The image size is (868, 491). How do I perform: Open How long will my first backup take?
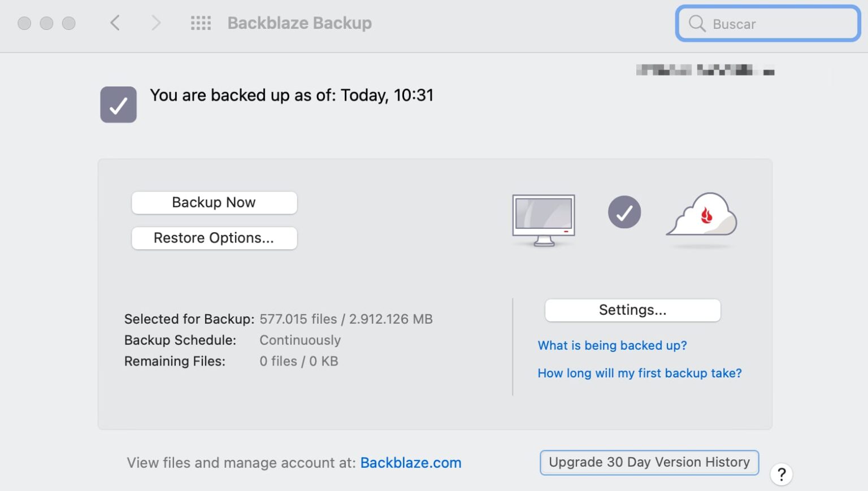tap(639, 373)
